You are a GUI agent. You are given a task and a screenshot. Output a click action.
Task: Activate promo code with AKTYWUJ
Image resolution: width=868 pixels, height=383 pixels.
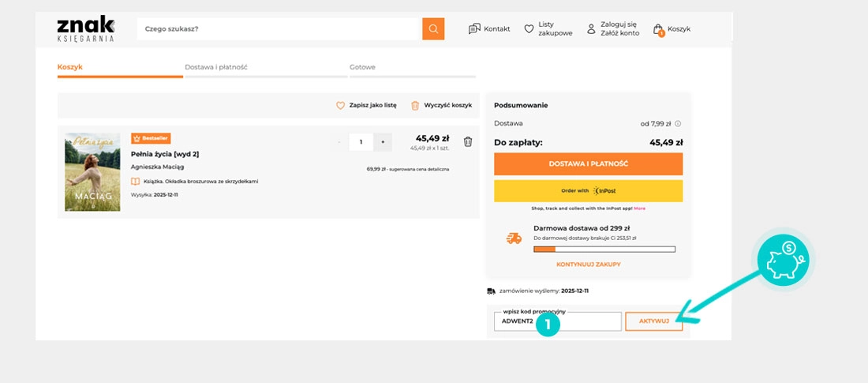pos(653,321)
